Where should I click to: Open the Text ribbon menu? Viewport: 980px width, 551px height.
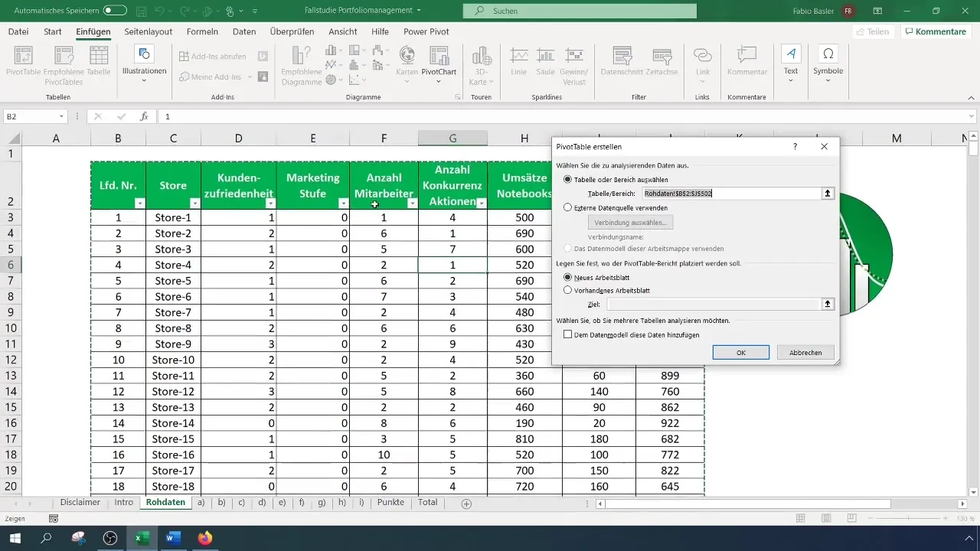coord(791,64)
